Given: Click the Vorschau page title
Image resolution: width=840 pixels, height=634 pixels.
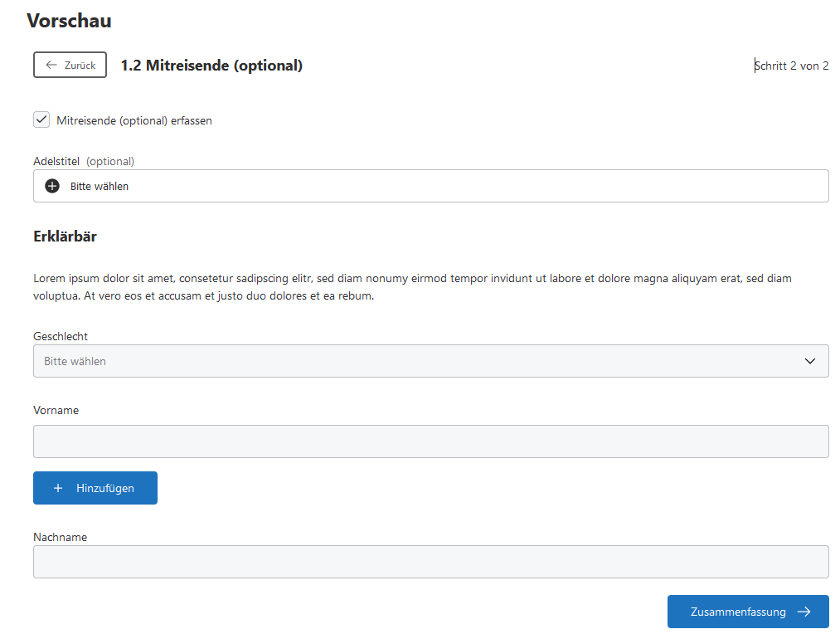Looking at the screenshot, I should [69, 21].
